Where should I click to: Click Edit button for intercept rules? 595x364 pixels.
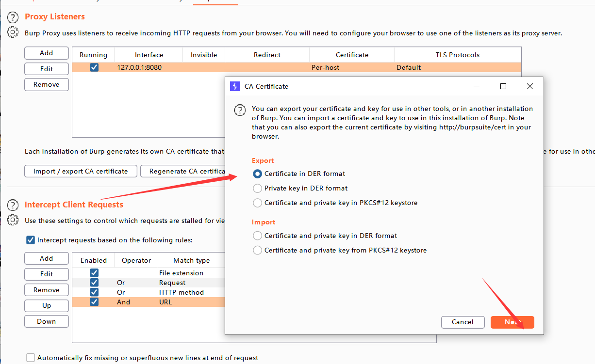coord(47,274)
